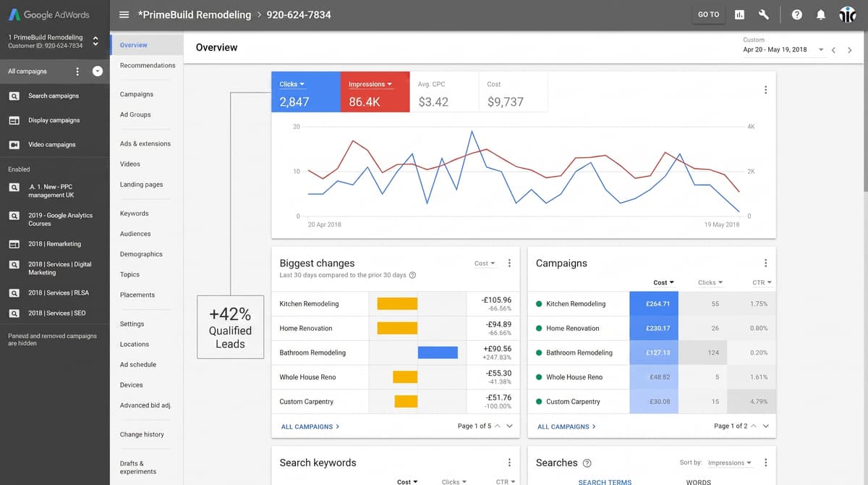Image resolution: width=868 pixels, height=485 pixels.
Task: Open Searches Sort by Impressions dropdown
Action: click(729, 463)
